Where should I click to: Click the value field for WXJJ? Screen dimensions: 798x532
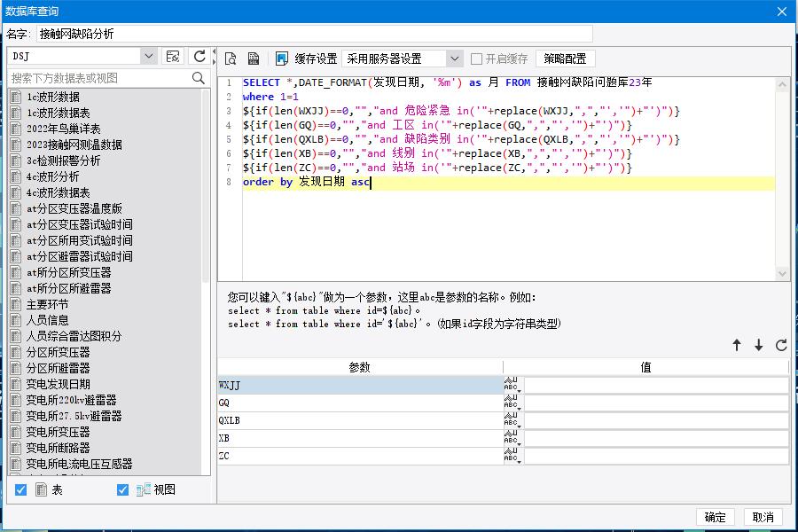tap(656, 385)
